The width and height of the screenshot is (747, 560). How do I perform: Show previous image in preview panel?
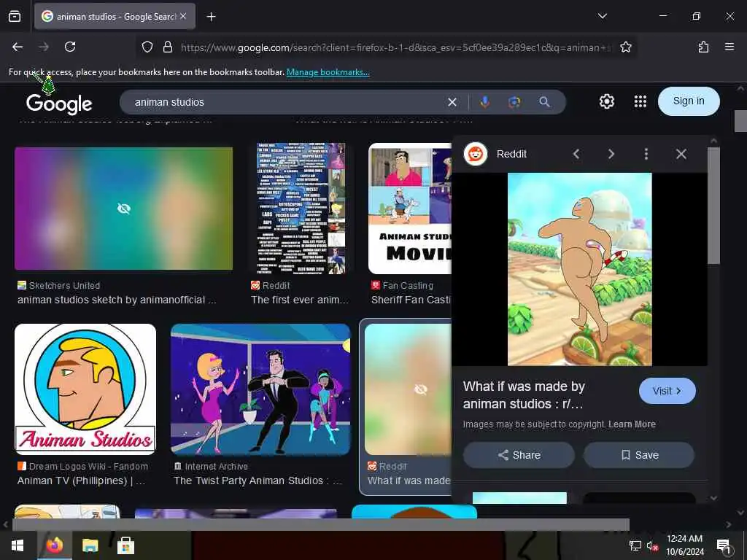point(576,154)
